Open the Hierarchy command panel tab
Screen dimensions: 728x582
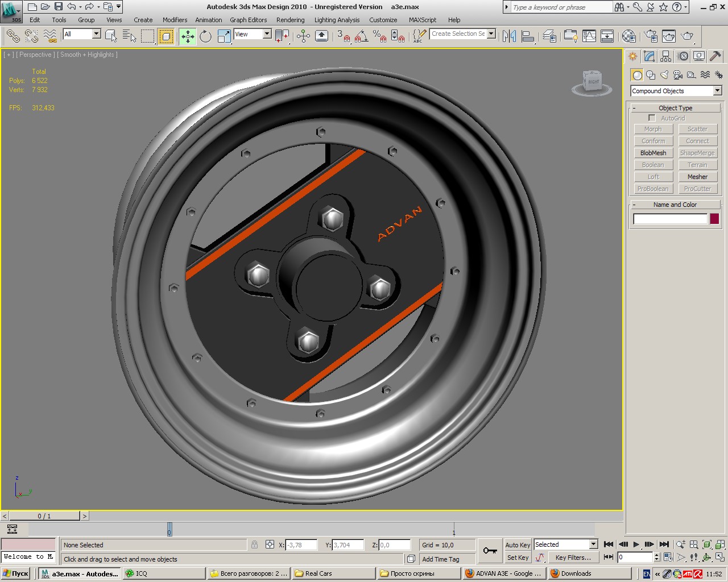(x=666, y=56)
